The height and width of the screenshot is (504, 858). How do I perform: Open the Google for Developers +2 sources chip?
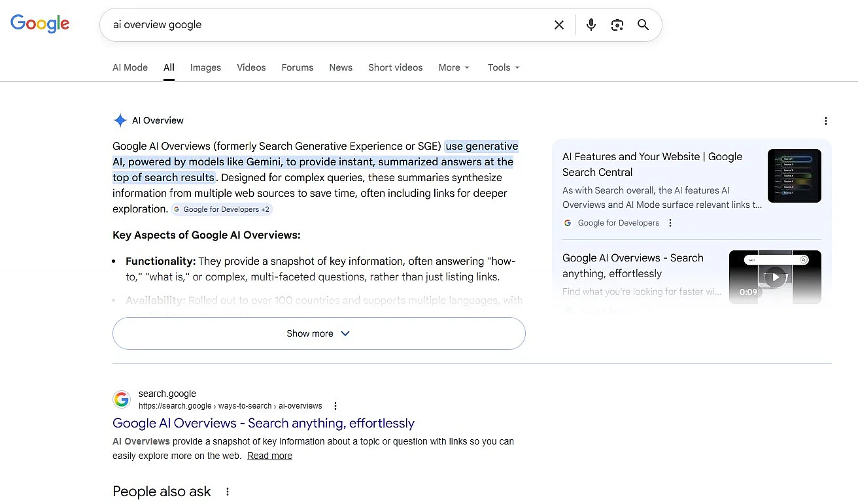(222, 209)
